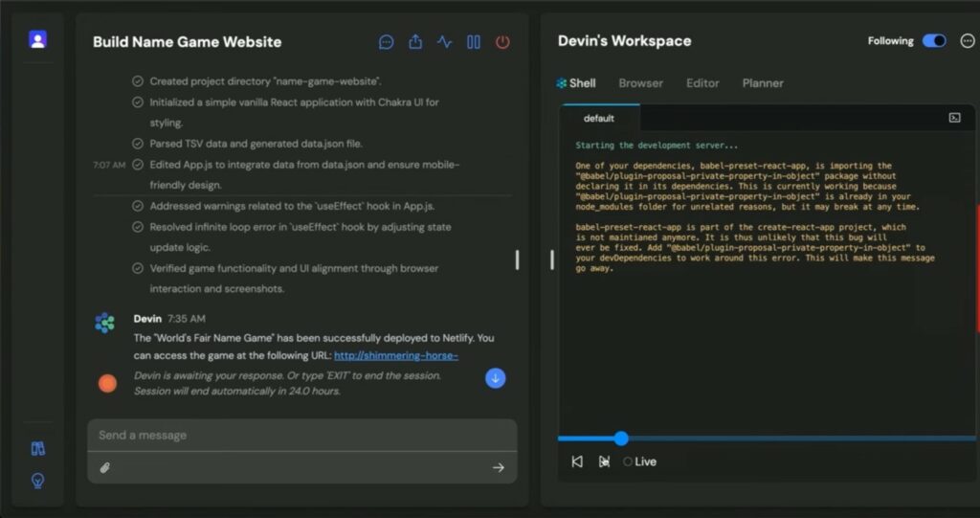Toggle the Following switch off

coord(934,40)
